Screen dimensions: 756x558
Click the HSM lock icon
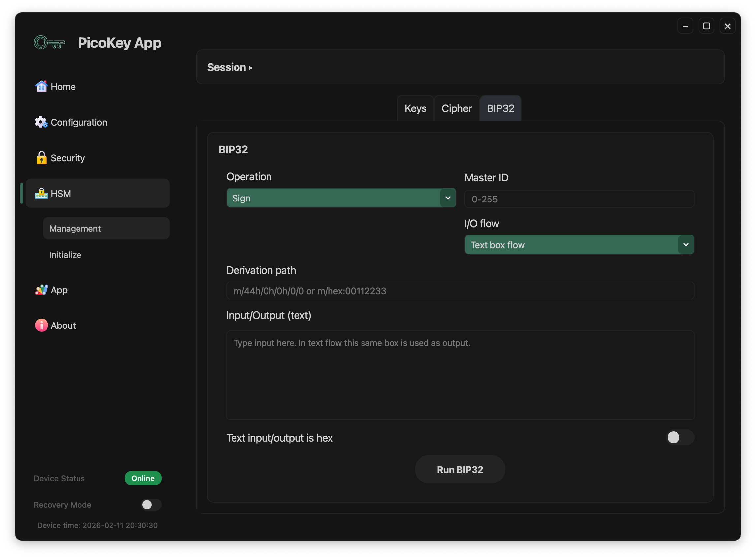41,194
